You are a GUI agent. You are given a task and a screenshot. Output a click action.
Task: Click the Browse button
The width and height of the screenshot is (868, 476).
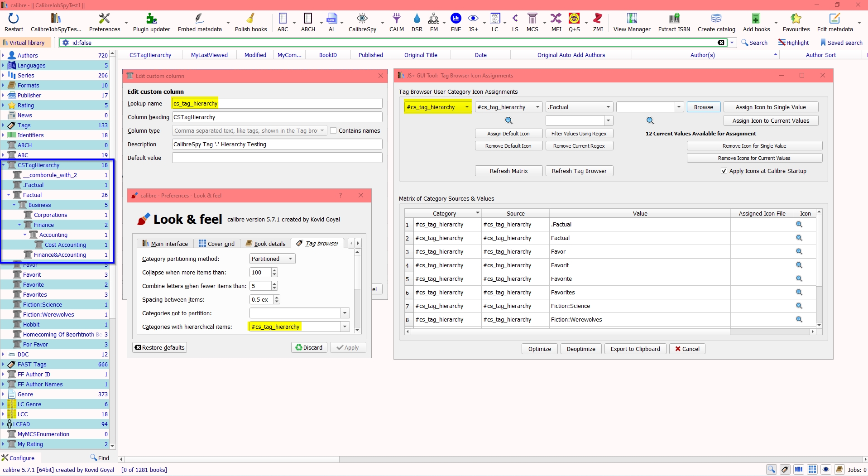point(703,107)
